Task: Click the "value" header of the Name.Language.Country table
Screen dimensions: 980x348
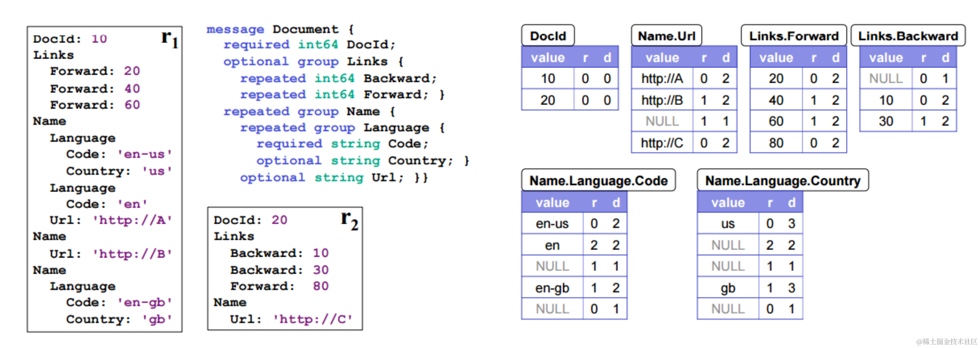Action: [x=728, y=202]
